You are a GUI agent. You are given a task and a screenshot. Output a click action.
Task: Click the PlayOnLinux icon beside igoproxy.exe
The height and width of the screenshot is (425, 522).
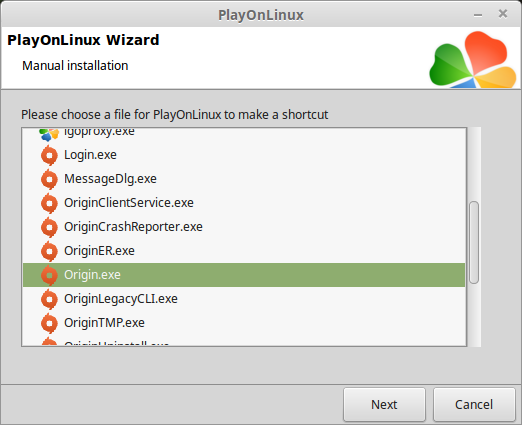pos(49,134)
